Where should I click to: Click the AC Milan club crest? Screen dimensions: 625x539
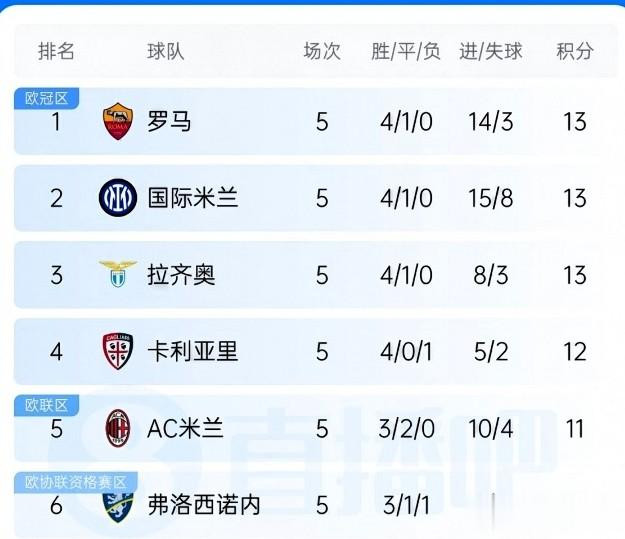[118, 428]
